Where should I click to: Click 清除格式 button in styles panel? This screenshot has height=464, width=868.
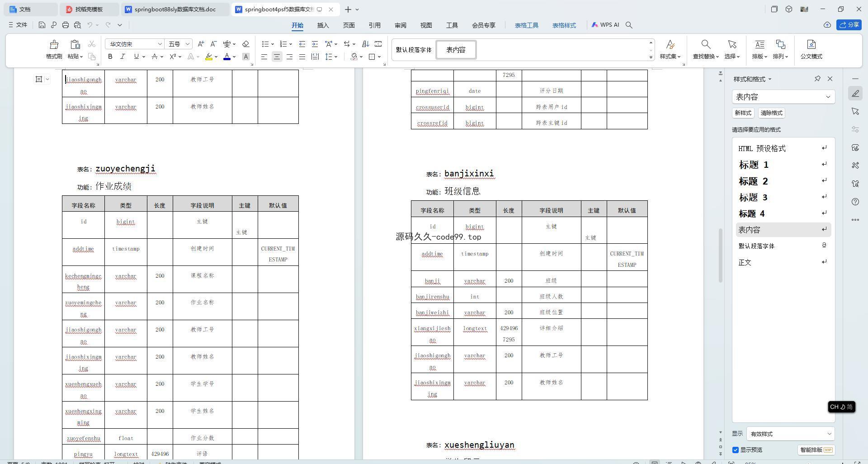(771, 113)
